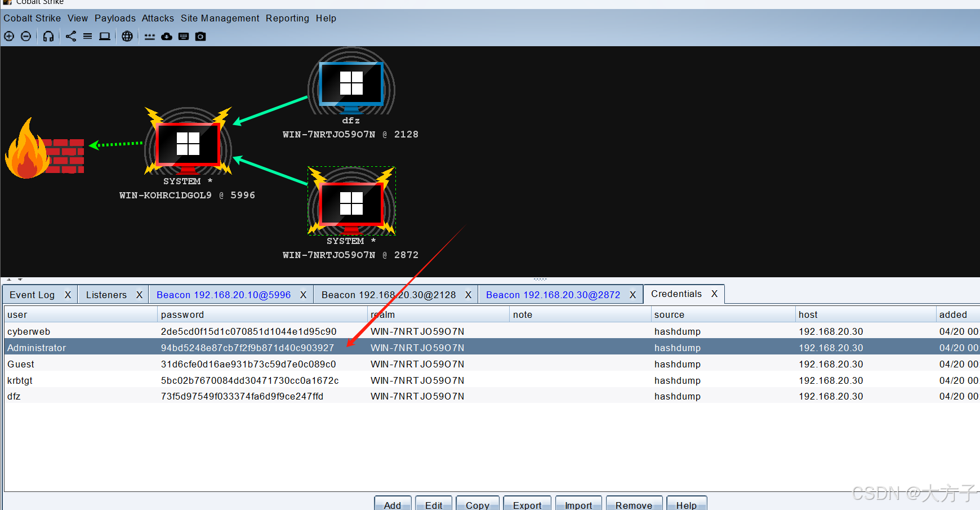Screen dimensions: 980x510
Task: Select the firewall node in graph
Action: (x=45, y=149)
